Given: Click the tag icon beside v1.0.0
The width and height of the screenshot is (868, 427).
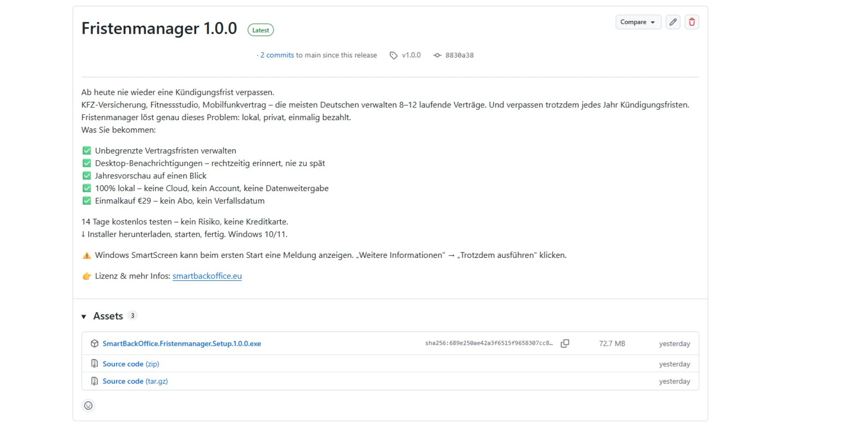Looking at the screenshot, I should 394,55.
